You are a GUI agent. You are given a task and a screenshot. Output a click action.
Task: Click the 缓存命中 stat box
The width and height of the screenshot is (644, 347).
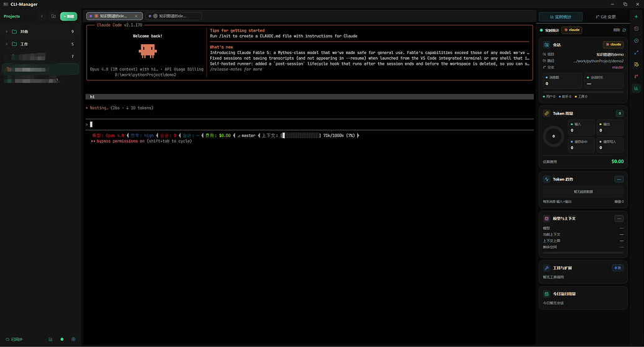click(x=581, y=144)
